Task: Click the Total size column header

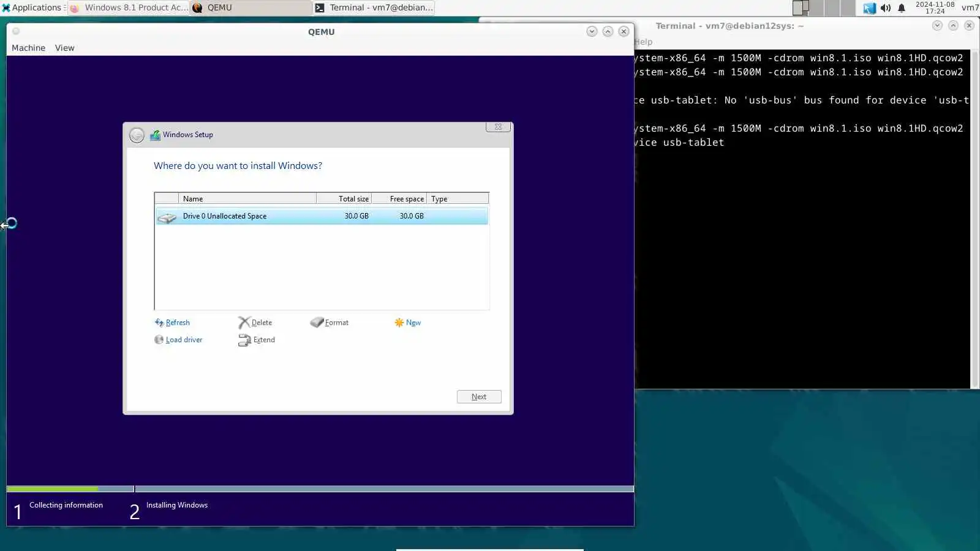Action: 344,198
